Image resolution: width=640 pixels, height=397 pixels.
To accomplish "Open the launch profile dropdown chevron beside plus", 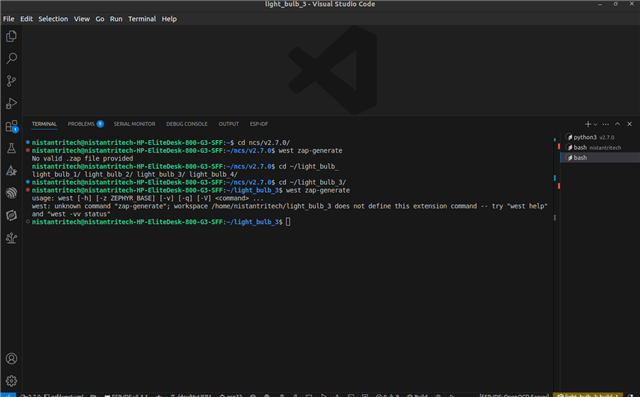I will coord(596,124).
